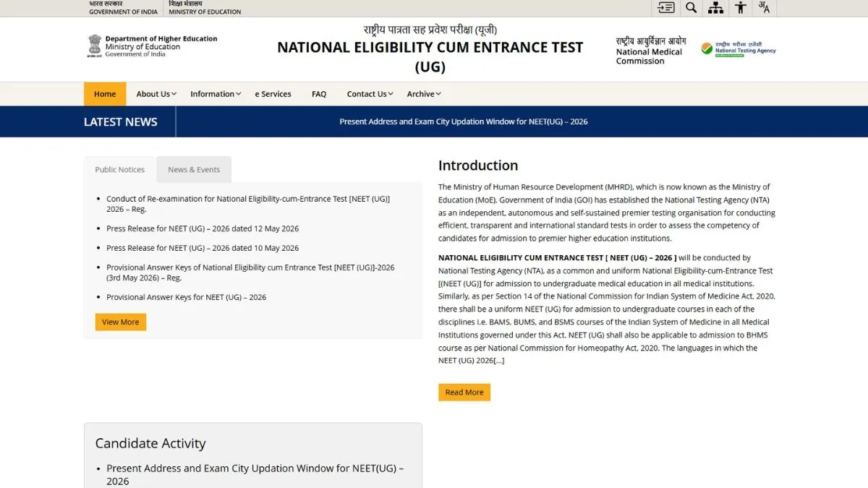Screen dimensions: 868x488
Task: Open accessibility options icon
Action: (740, 7)
